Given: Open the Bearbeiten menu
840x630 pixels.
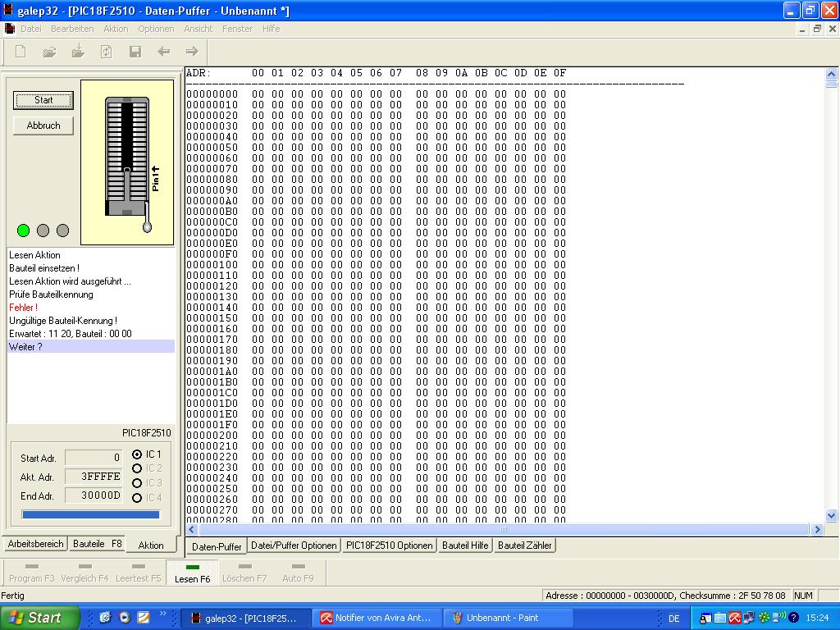Looking at the screenshot, I should tap(72, 29).
